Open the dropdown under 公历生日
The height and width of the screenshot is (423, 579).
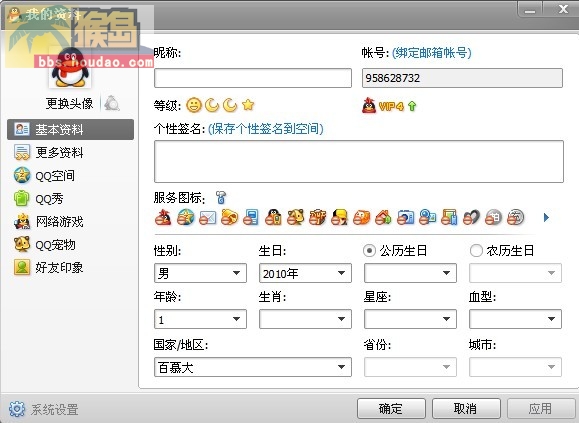[410, 273]
